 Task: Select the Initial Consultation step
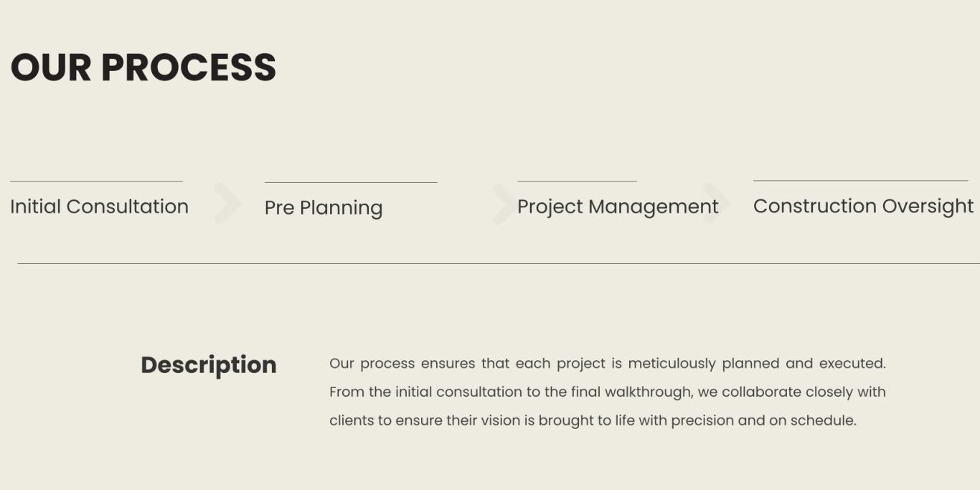[99, 207]
